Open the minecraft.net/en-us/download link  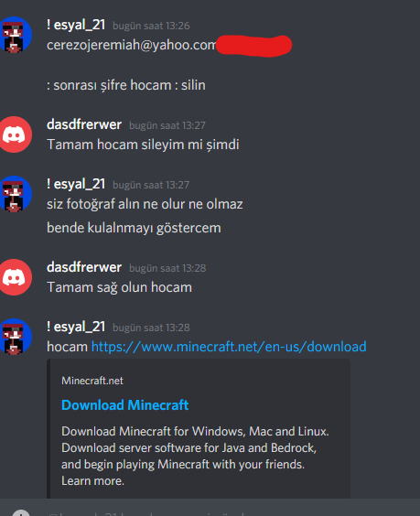(x=229, y=347)
